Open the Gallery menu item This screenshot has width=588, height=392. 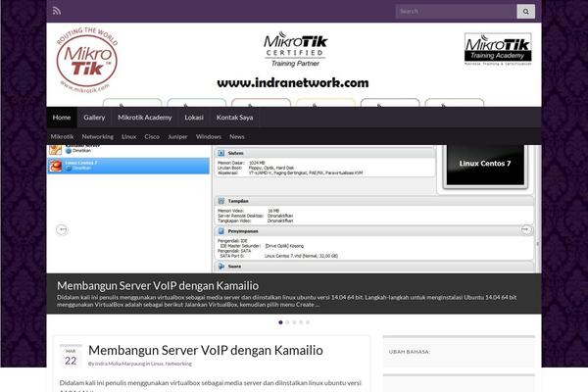(94, 118)
